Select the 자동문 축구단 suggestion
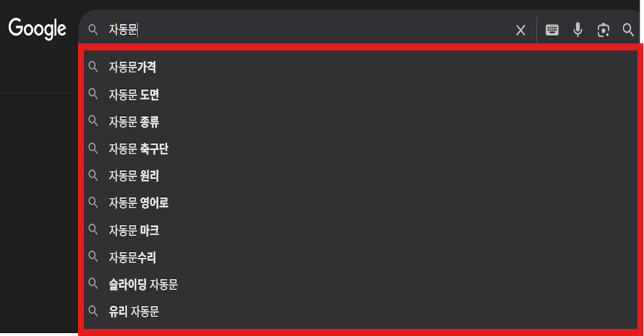Screen dimensions: 644x336 [x=360, y=148]
